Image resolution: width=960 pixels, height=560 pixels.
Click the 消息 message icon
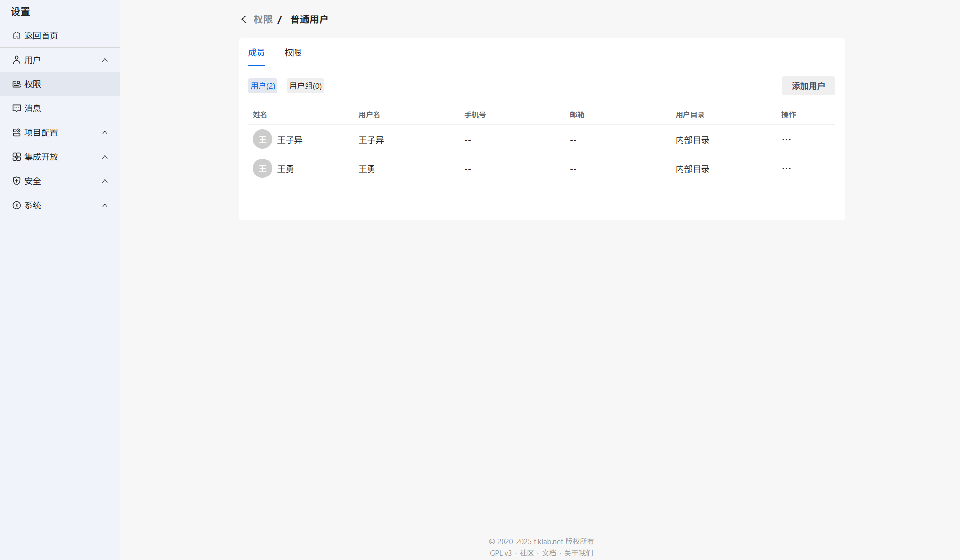tap(16, 108)
